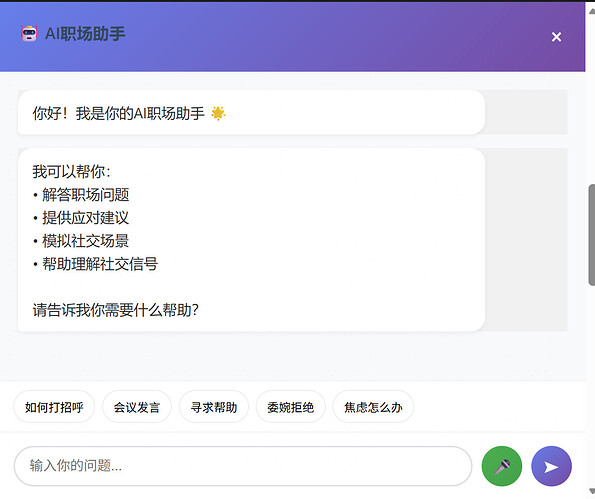Select the 寻求帮助 suggestion chip

pyautogui.click(x=214, y=407)
